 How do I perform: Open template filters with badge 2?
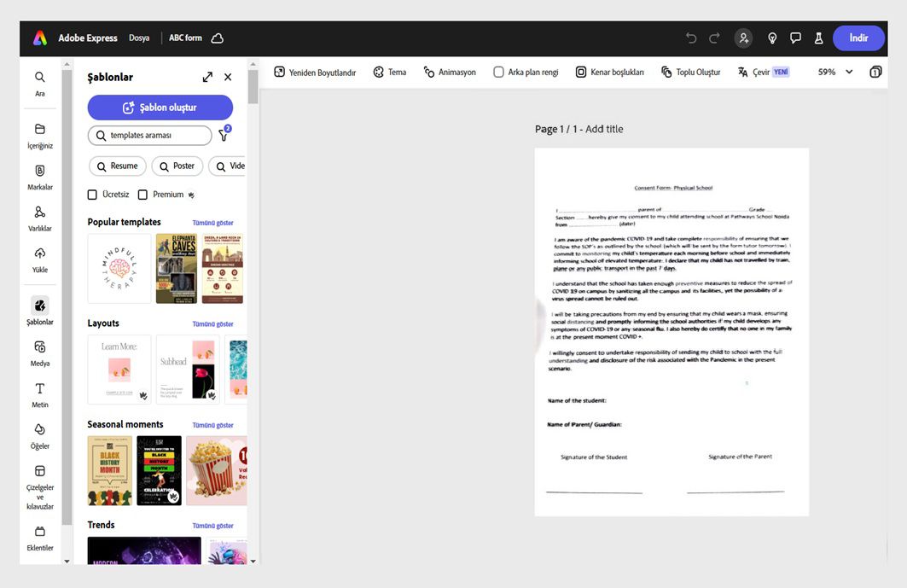[223, 135]
